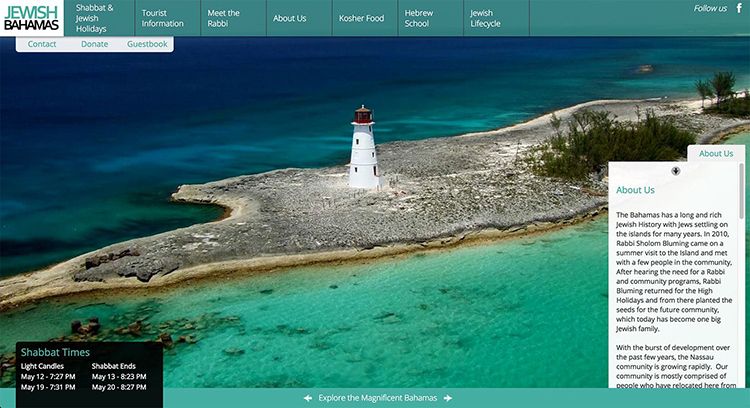750x408 pixels.
Task: Click the About Us side panel tab
Action: coord(716,154)
